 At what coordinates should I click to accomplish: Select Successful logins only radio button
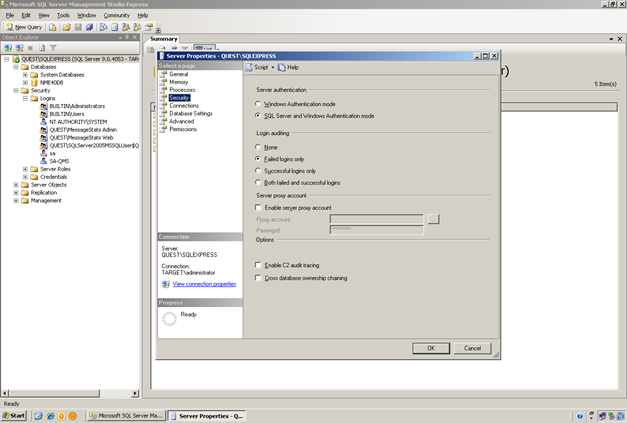pyautogui.click(x=258, y=171)
